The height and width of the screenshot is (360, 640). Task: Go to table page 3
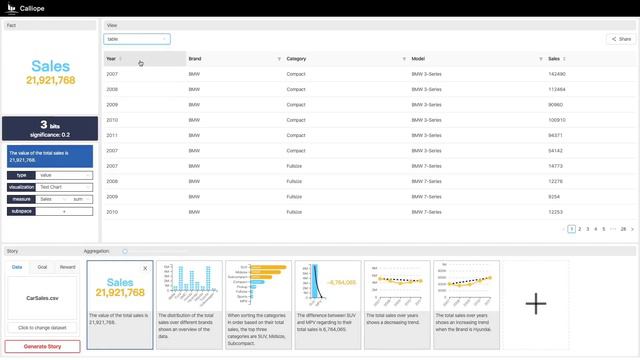click(588, 229)
